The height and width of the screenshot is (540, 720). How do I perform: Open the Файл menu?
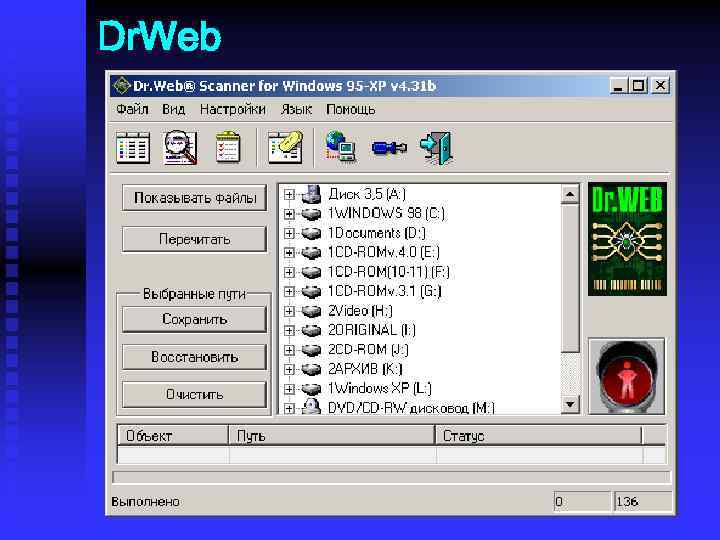pos(132,109)
